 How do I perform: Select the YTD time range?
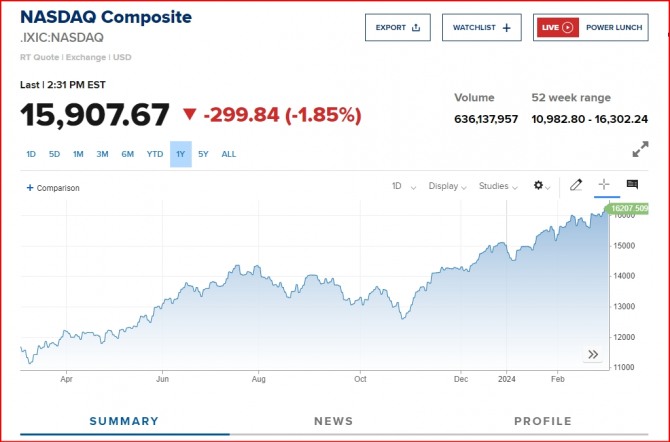[x=154, y=154]
